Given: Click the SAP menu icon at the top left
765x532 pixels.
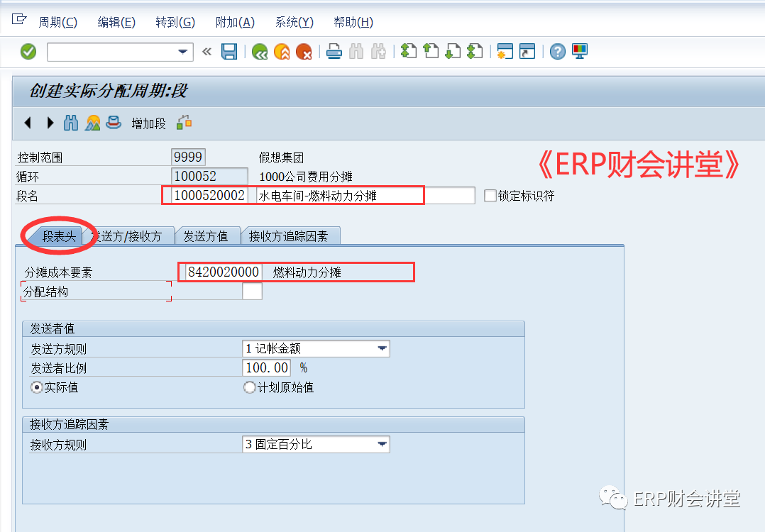Looking at the screenshot, I should pos(19,19).
